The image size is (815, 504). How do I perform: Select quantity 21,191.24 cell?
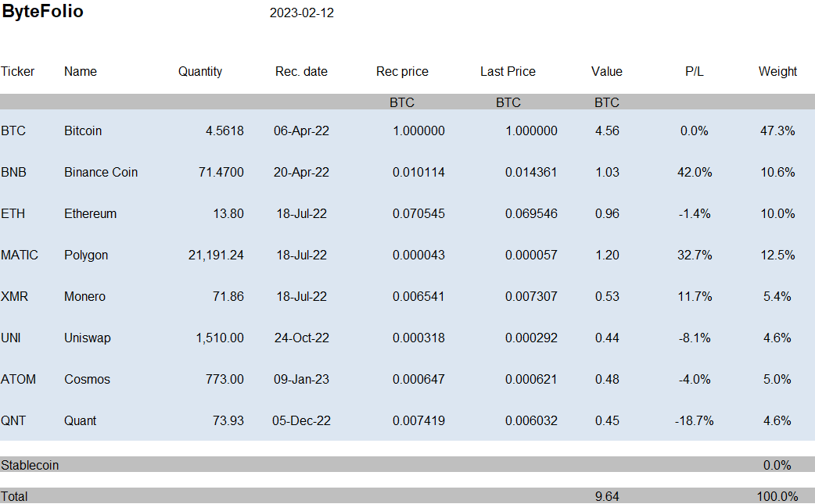(216, 256)
